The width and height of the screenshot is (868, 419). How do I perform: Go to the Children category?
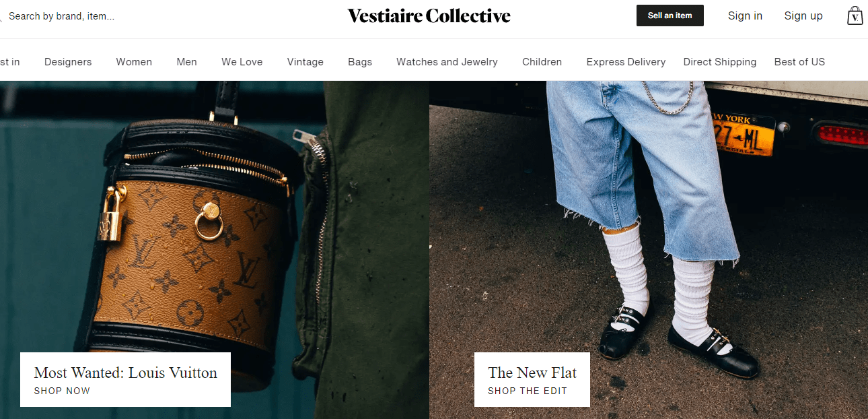pos(542,62)
